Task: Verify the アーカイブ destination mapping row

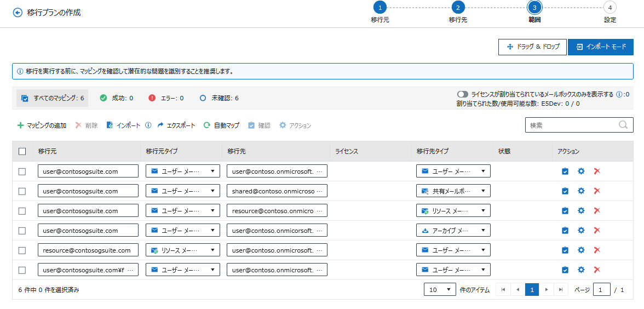Action: click(x=565, y=230)
